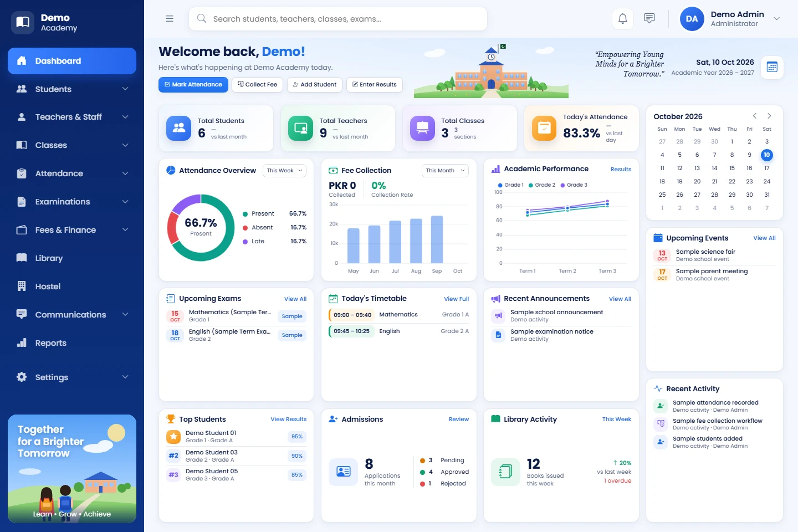Image resolution: width=798 pixels, height=532 pixels.
Task: Expand the Examinations menu chevron
Action: 125,202
